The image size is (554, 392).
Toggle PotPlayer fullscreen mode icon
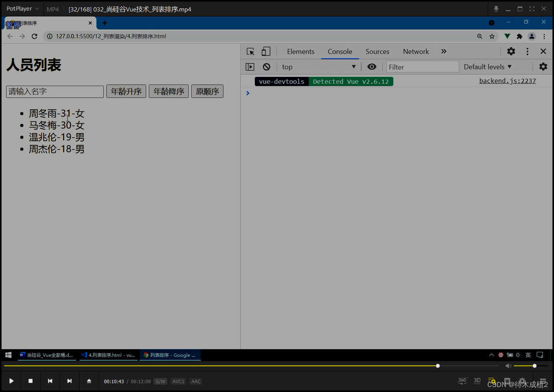tap(532, 9)
